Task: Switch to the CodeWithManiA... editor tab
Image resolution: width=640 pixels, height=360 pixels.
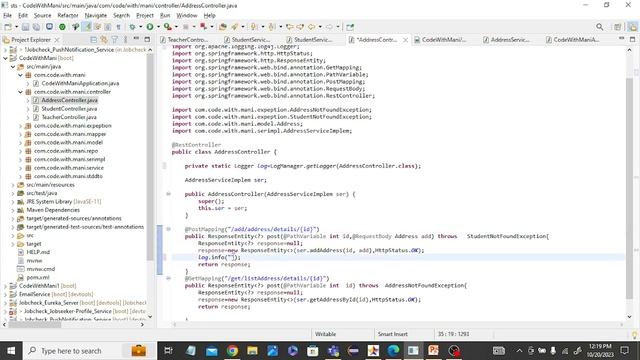Action: pyautogui.click(x=573, y=40)
